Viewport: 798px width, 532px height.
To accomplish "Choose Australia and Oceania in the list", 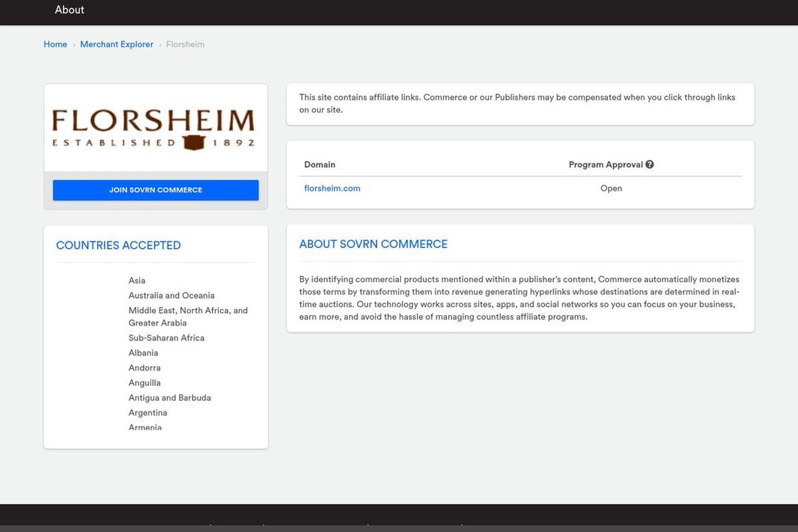I will (x=171, y=296).
